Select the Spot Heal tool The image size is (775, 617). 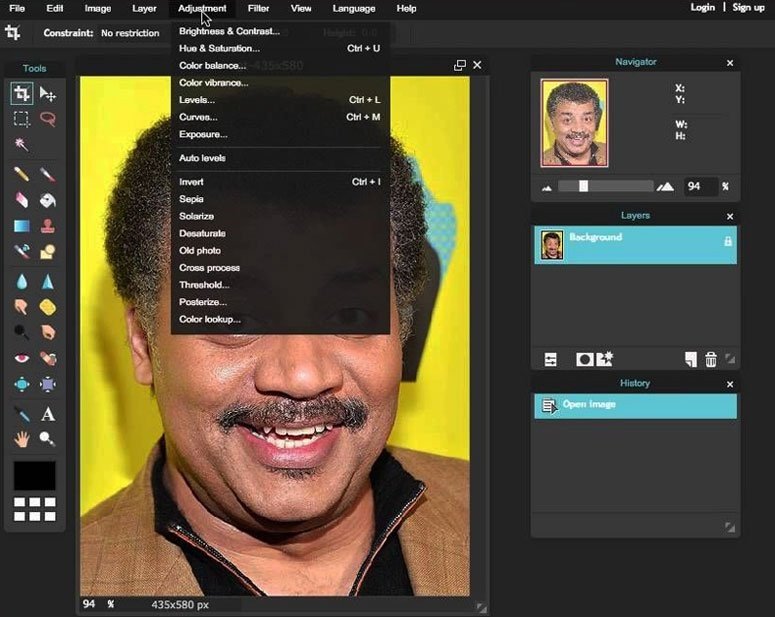point(47,358)
